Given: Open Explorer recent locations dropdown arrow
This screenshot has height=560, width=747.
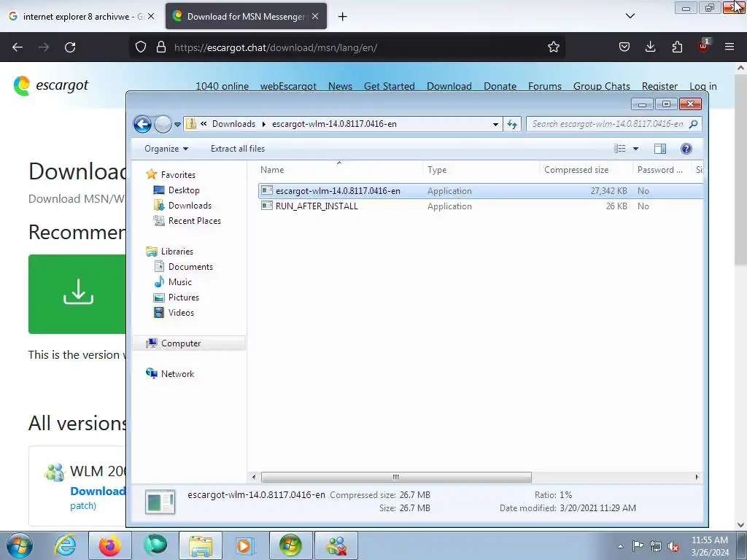Looking at the screenshot, I should pos(177,124).
